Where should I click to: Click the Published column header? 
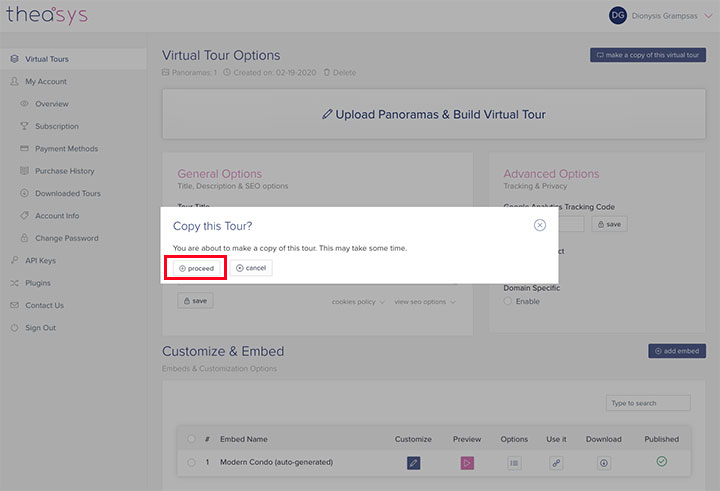pos(661,439)
